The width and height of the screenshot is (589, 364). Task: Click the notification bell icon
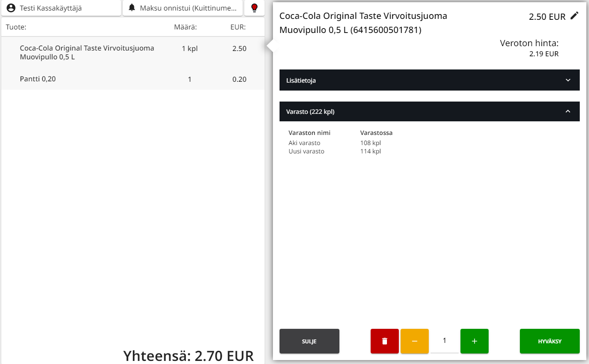[132, 8]
